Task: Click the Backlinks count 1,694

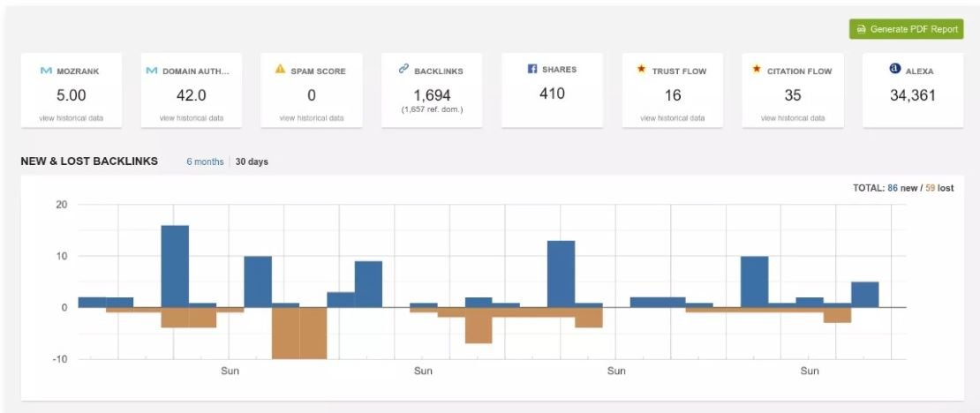Action: coord(432,95)
